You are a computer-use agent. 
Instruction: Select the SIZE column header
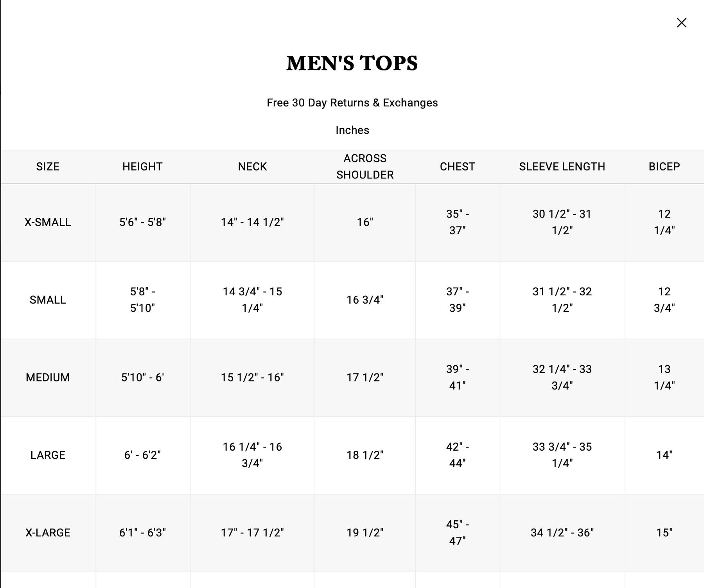coord(48,167)
